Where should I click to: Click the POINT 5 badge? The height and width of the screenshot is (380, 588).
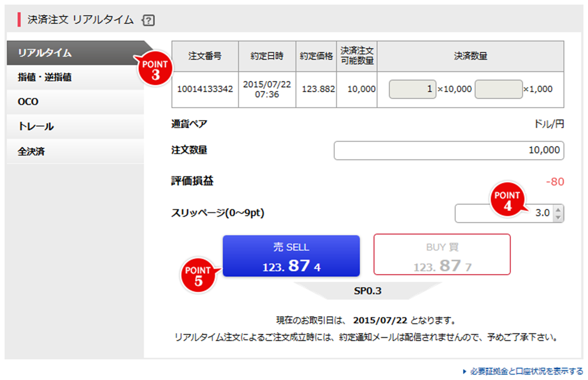tap(199, 275)
